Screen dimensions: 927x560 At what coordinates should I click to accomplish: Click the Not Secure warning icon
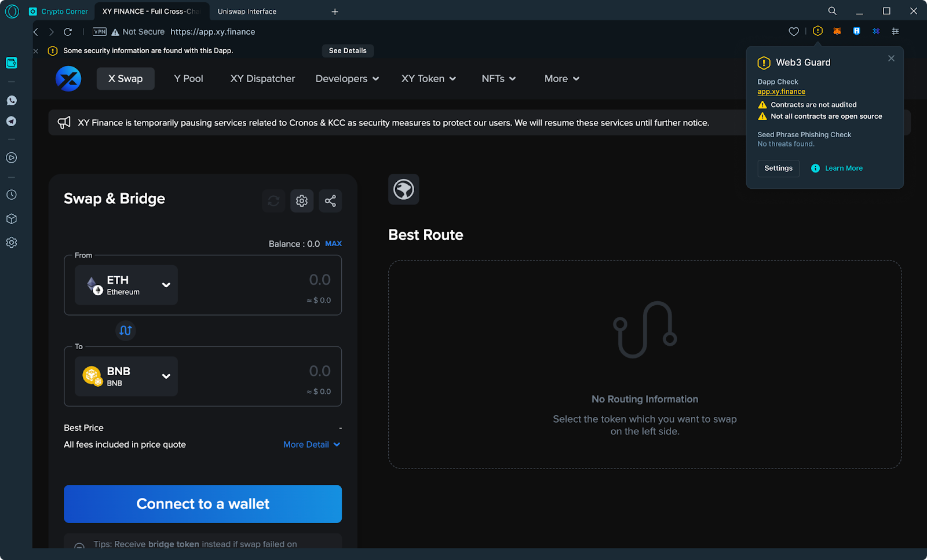click(x=115, y=32)
